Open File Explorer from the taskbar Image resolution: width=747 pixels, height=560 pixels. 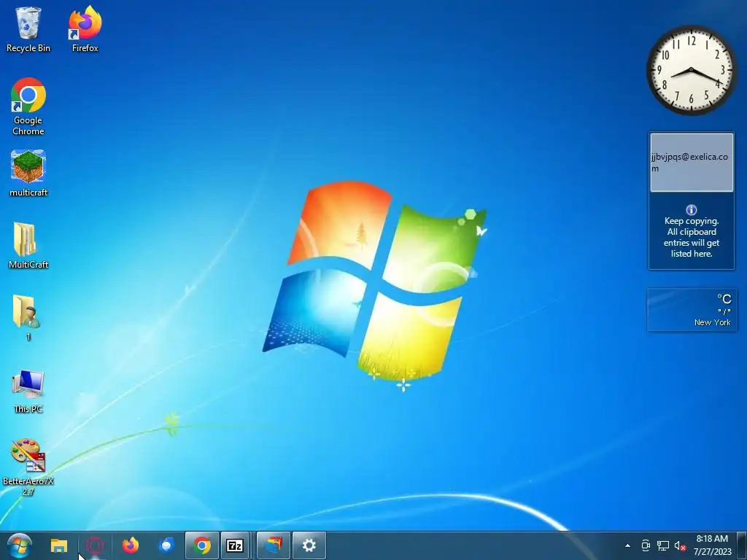coord(59,545)
